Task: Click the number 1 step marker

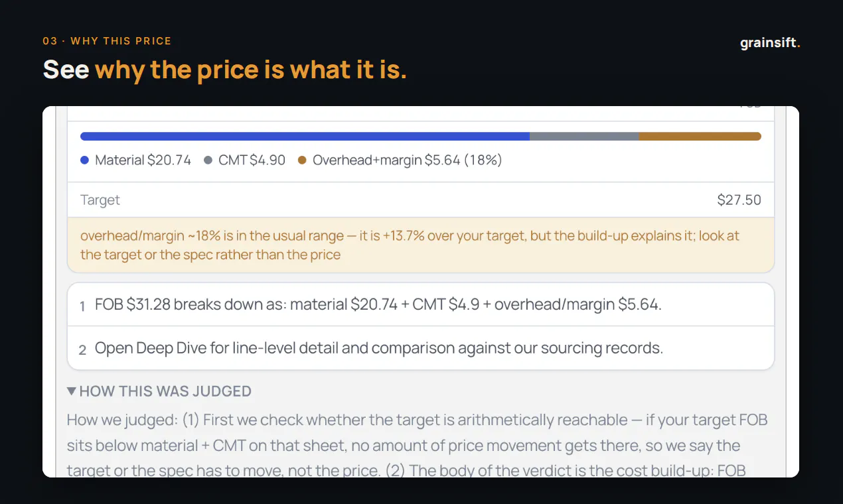Action: (x=82, y=306)
